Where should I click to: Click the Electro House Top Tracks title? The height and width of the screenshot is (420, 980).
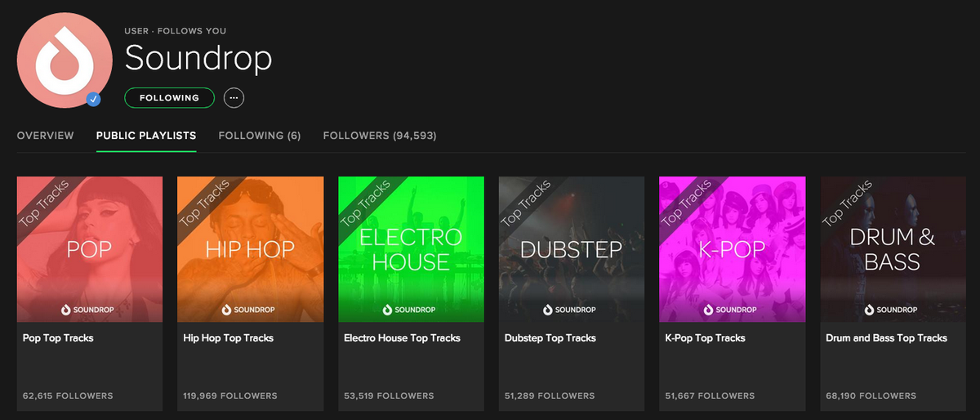[x=402, y=337]
